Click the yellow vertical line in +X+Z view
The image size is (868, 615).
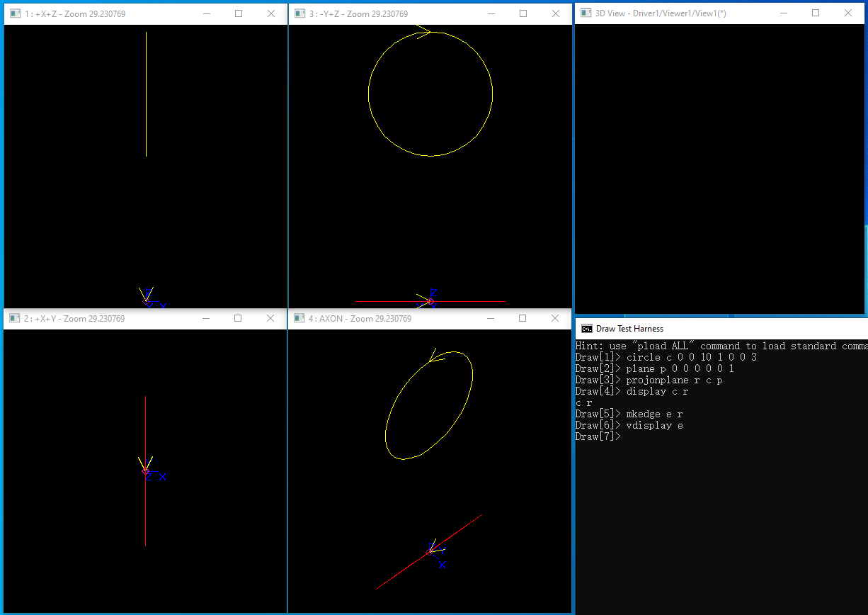(x=146, y=92)
